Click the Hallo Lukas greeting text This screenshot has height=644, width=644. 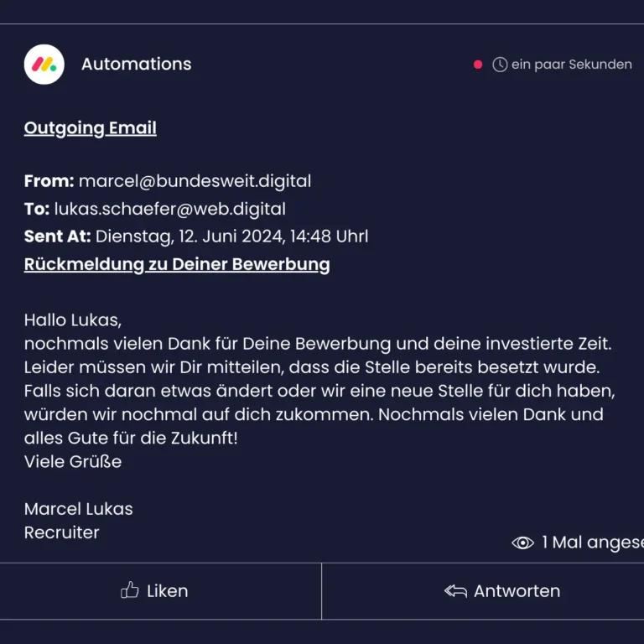coord(73,320)
